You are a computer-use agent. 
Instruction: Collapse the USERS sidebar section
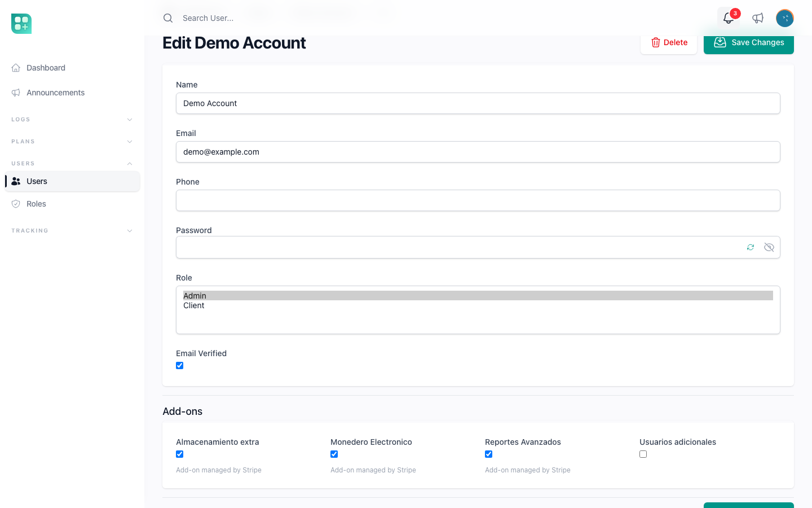(x=72, y=164)
